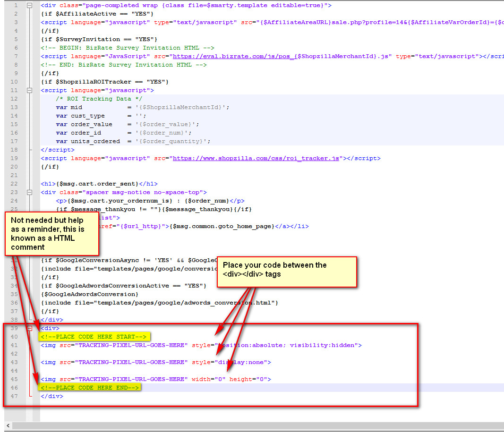Click the img tag with width="0" height="0"

(x=156, y=379)
